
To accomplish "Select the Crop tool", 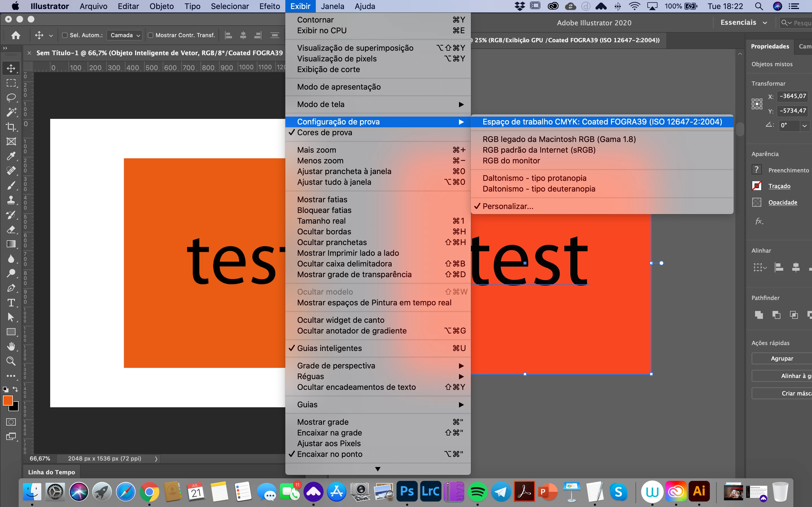I will (x=11, y=127).
